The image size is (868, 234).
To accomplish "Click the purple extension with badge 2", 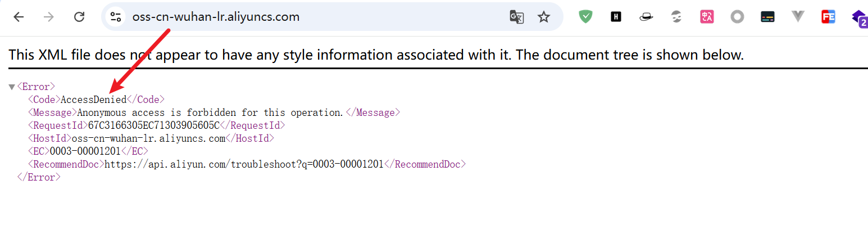I will point(859,18).
